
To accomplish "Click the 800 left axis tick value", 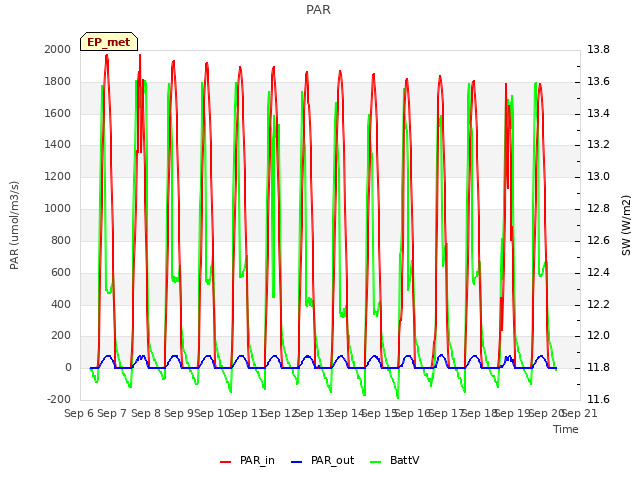I will pos(61,240).
